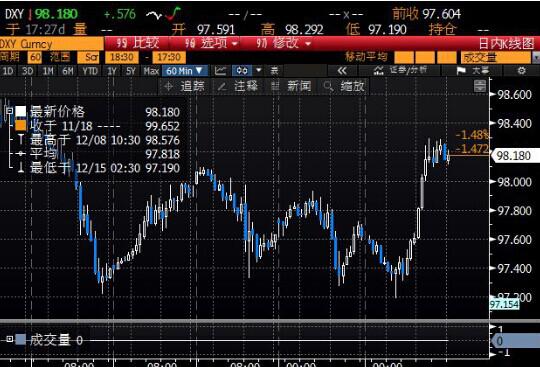
Task: Select the candlestick chart type icon
Action: tap(242, 71)
